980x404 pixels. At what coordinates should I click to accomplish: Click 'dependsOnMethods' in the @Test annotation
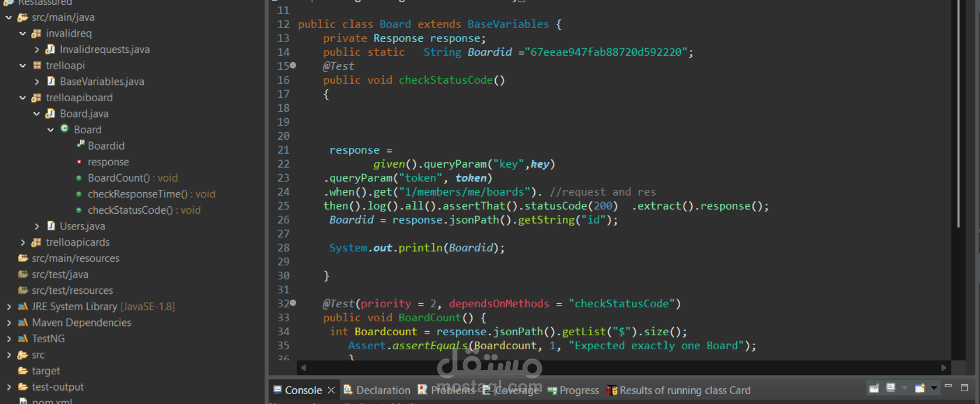pos(499,304)
